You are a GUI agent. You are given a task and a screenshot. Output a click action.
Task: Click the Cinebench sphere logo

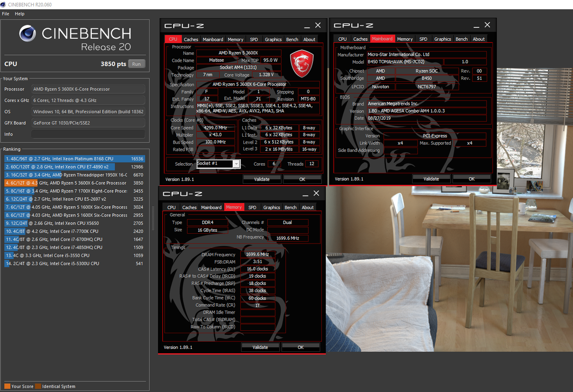28,34
